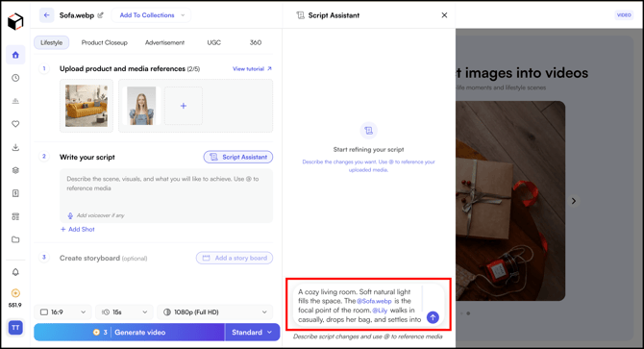This screenshot has width=644, height=349.
Task: Click the Sofa.webp title text
Action: tap(77, 15)
